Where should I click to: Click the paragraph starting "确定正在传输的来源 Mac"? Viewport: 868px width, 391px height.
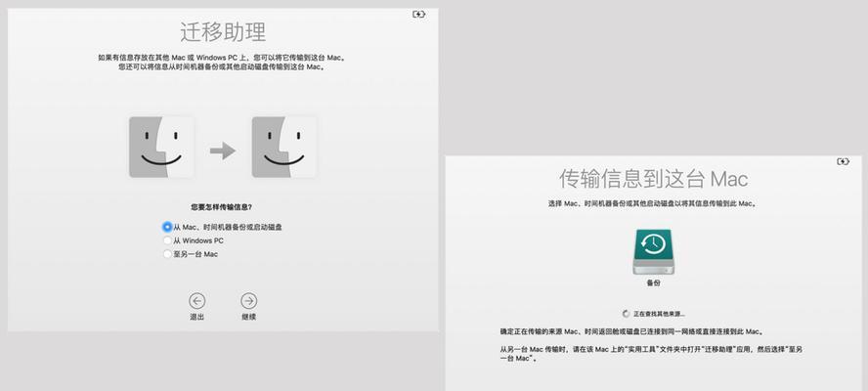(x=631, y=331)
